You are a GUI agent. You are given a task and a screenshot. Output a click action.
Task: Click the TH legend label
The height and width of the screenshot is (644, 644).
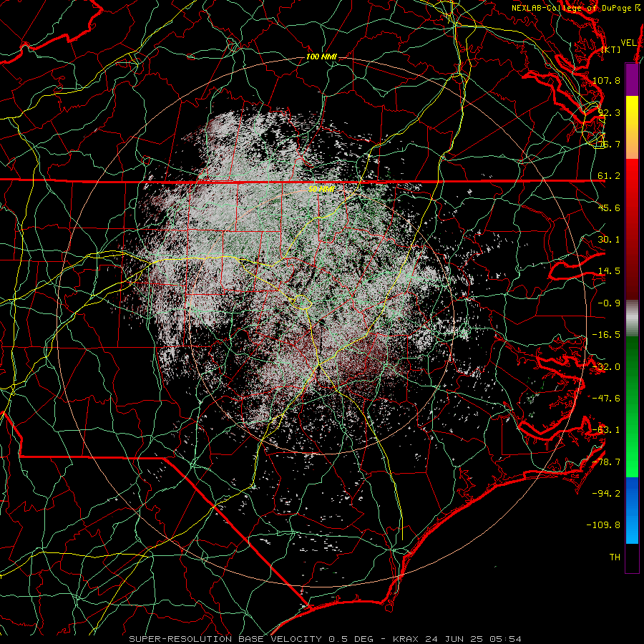[x=615, y=557]
